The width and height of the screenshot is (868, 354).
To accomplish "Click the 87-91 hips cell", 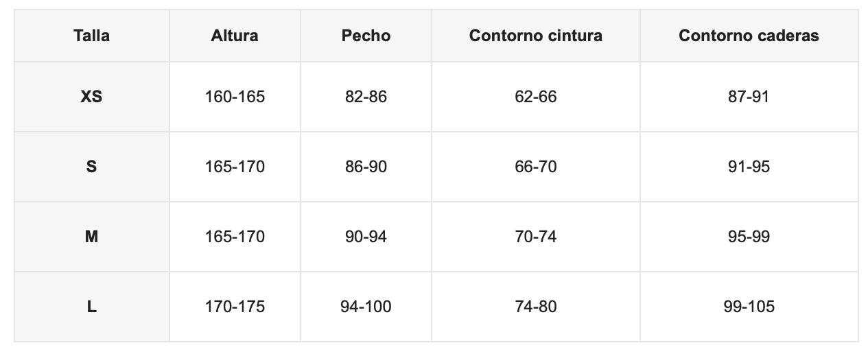I will pos(749,97).
